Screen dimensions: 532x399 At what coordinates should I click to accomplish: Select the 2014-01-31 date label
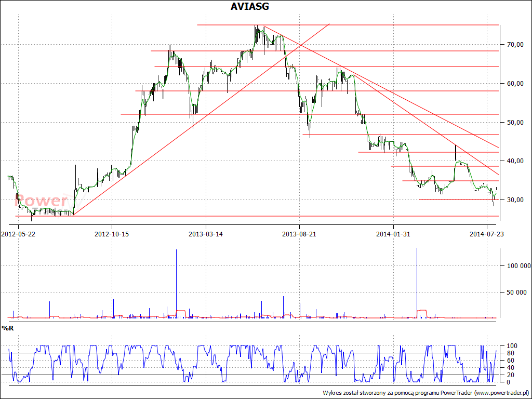[x=393, y=234]
